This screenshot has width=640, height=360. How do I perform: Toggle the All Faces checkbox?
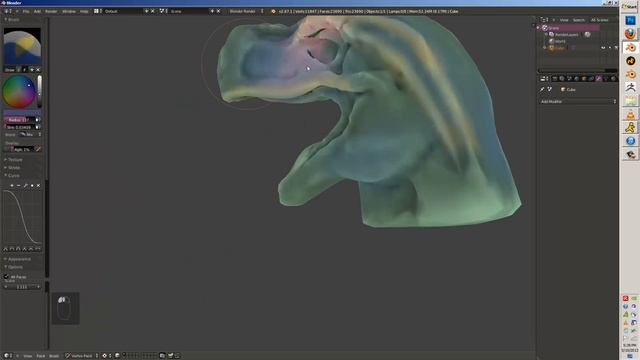[7, 277]
